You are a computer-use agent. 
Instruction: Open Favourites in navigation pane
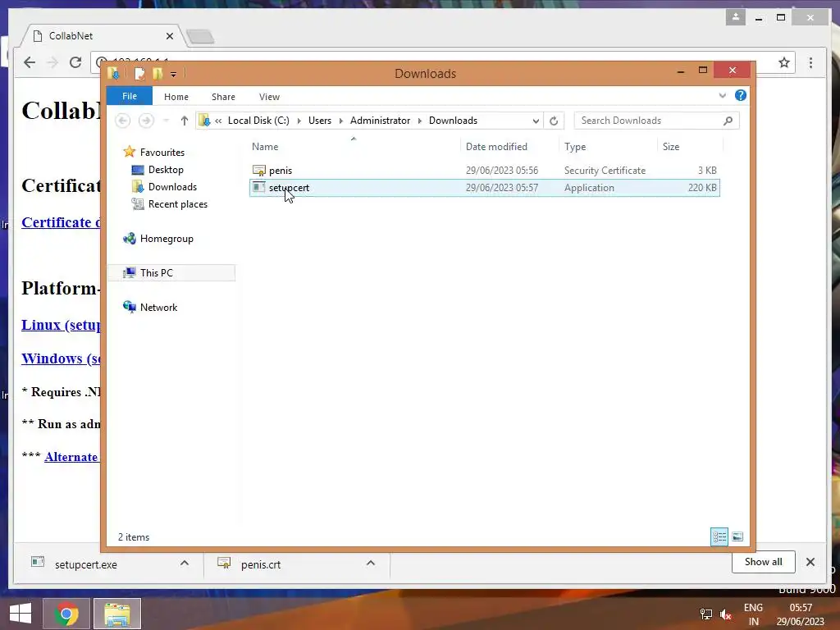coord(162,152)
